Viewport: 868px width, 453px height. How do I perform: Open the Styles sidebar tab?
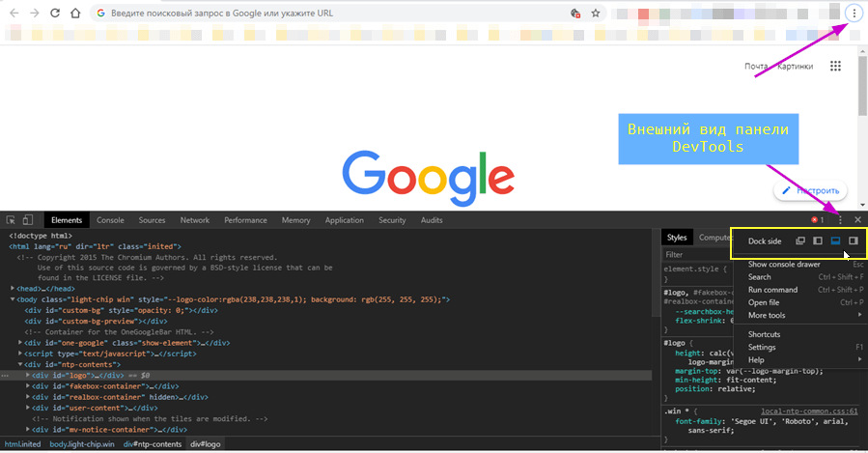coord(677,237)
